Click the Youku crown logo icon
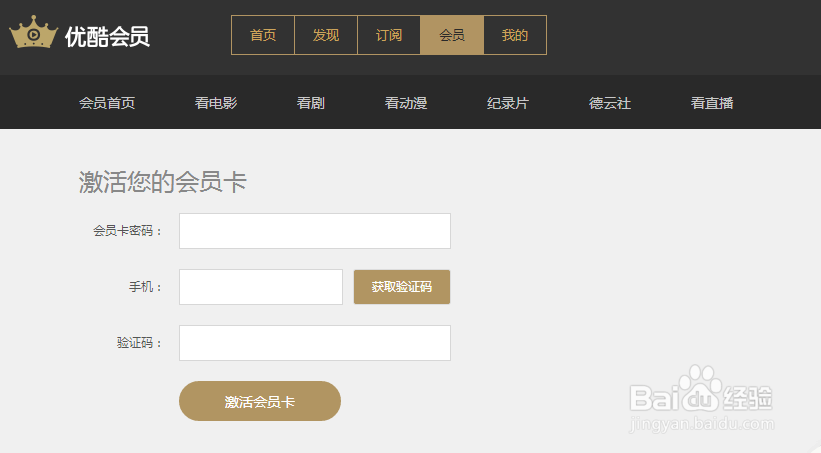The image size is (821, 453). pyautogui.click(x=34, y=32)
